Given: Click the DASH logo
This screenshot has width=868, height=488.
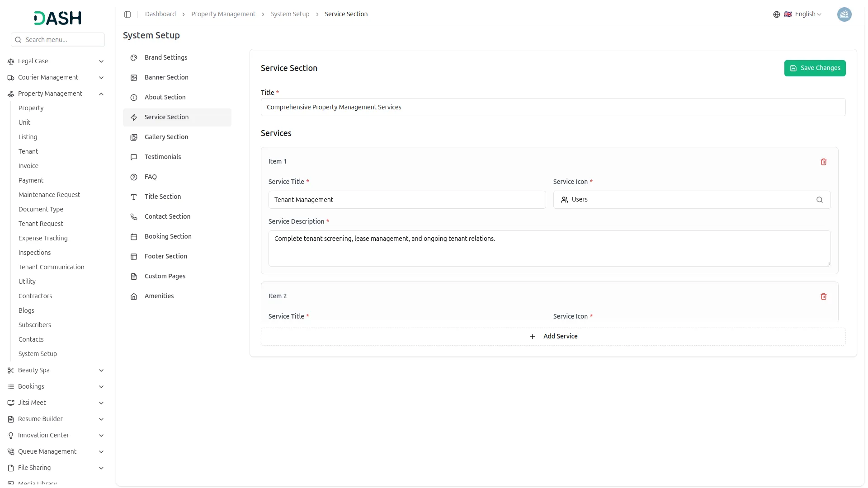Looking at the screenshot, I should click(58, 18).
